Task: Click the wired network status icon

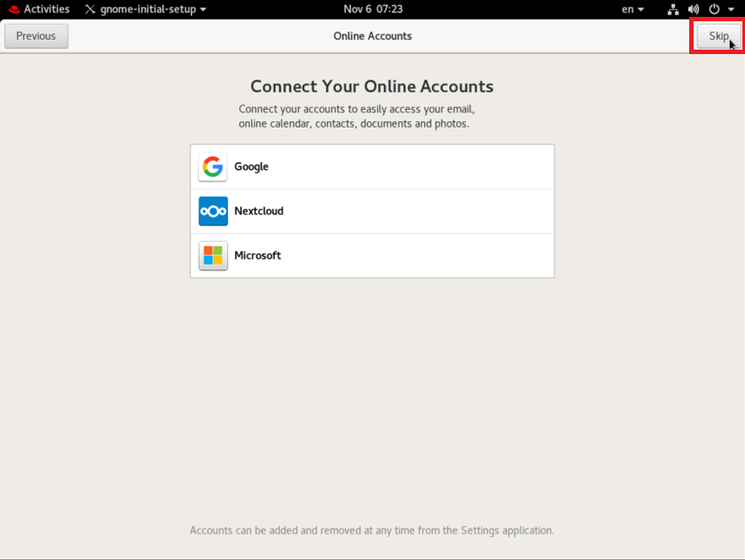Action: click(672, 9)
